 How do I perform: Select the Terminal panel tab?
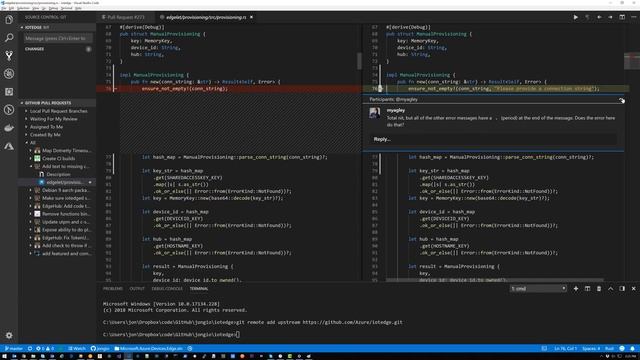tap(199, 289)
